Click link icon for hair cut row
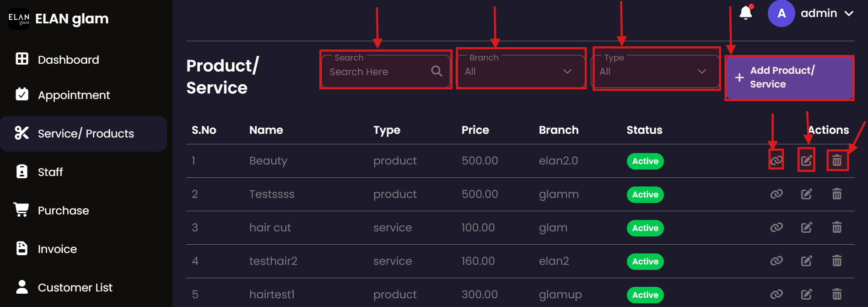 coord(776,227)
